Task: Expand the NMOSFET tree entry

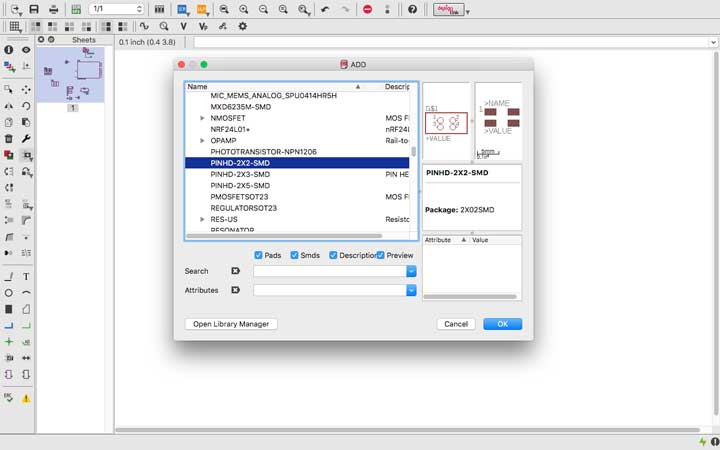Action: [202, 118]
